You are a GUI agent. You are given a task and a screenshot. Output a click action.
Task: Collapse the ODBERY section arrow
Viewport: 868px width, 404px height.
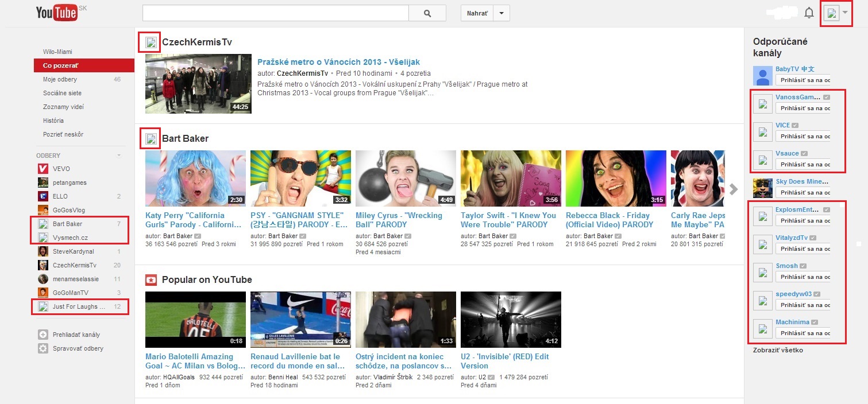[x=119, y=156]
